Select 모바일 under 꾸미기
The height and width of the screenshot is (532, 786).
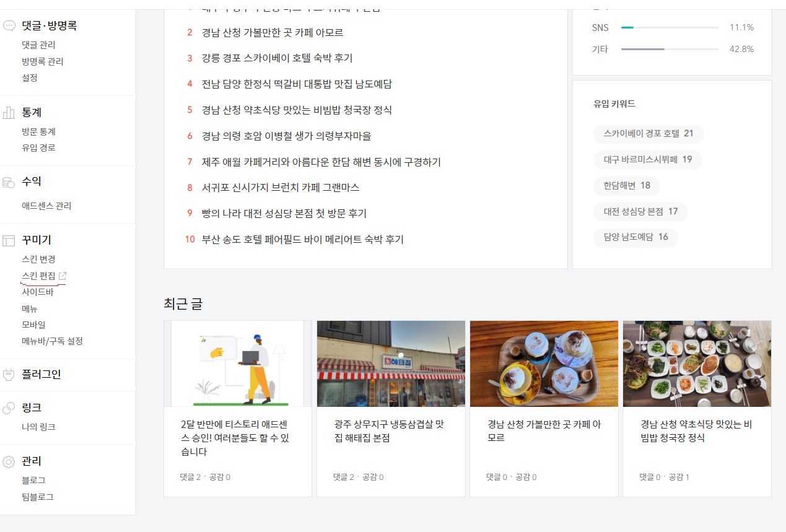[x=33, y=325]
